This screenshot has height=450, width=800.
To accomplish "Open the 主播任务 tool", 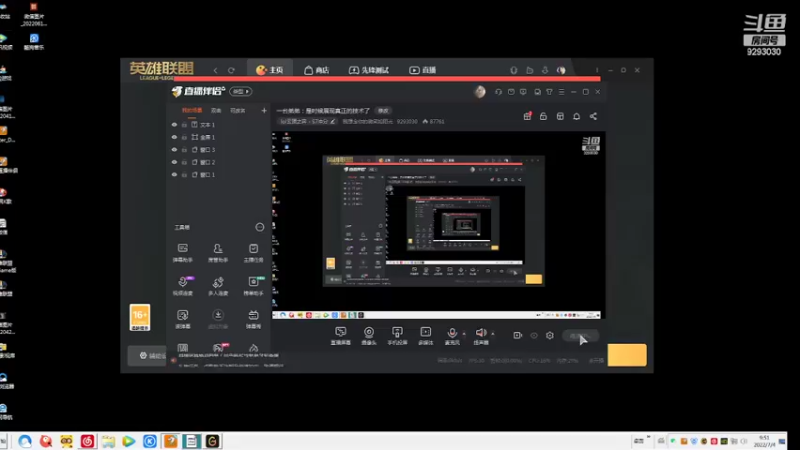I will [253, 253].
